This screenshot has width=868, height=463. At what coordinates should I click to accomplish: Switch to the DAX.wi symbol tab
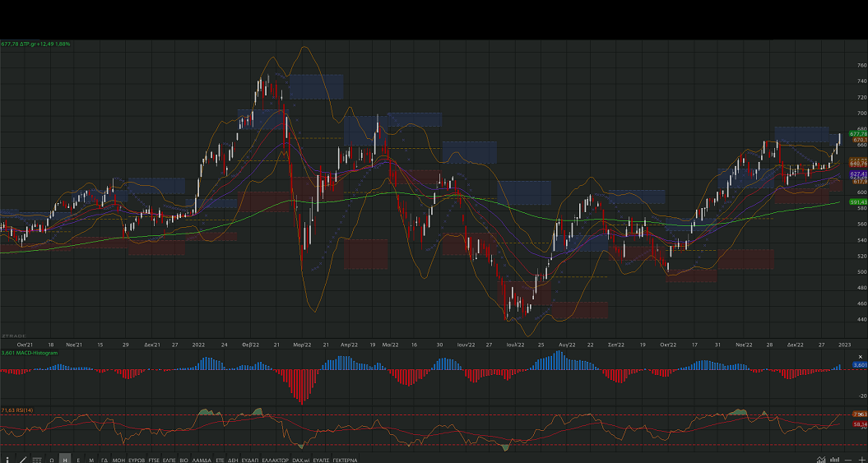tap(301, 460)
